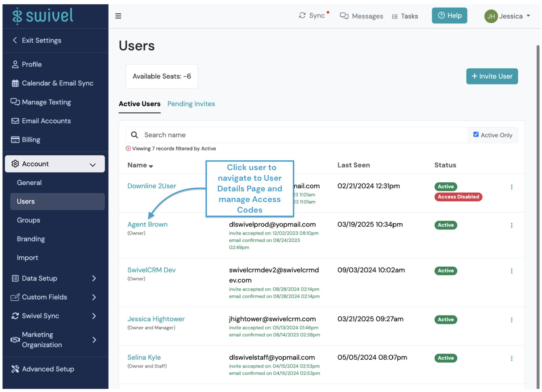Click the Advanced Setup tools icon
The height and width of the screenshot is (392, 542).
coord(15,369)
